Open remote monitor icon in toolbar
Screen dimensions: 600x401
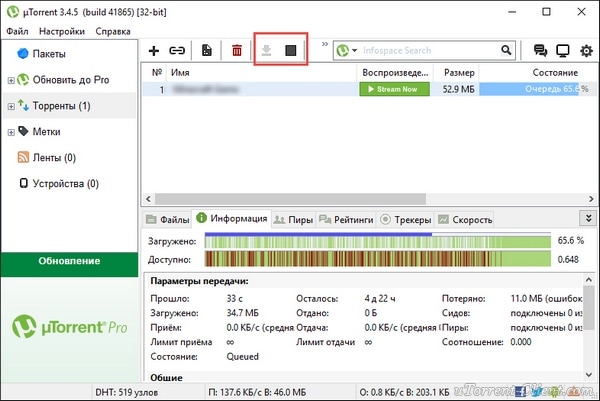pyautogui.click(x=562, y=51)
